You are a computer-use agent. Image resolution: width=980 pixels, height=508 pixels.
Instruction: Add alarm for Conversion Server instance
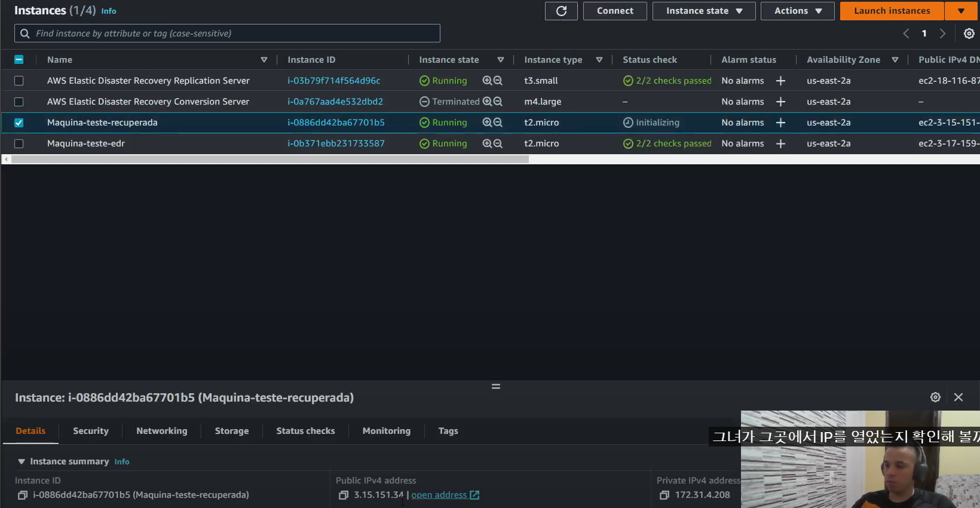point(780,102)
